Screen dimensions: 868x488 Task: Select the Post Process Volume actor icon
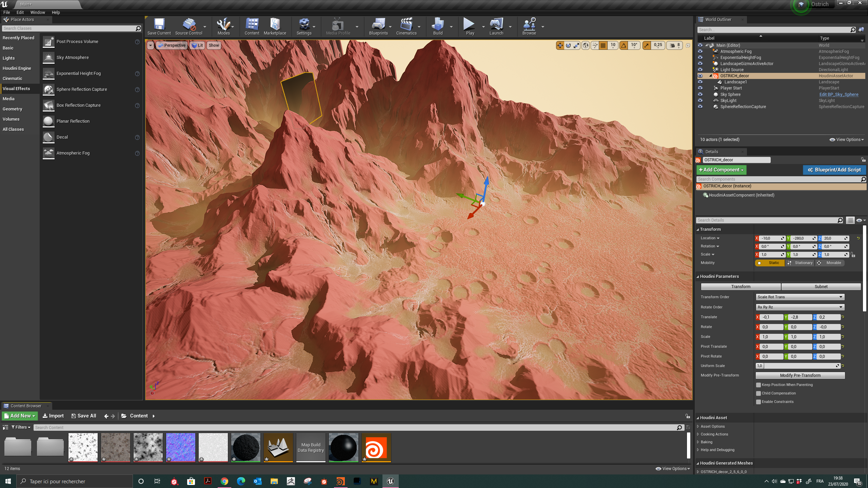48,42
